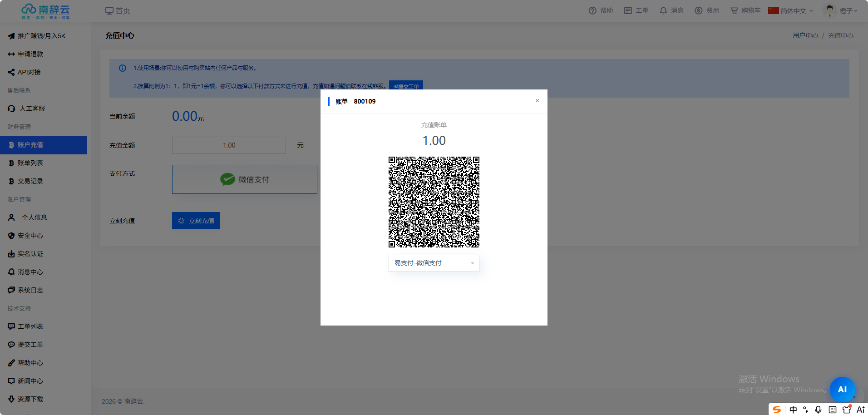The width and height of the screenshot is (868, 415).
Task: Click the 用户中心 breadcrumb link
Action: click(x=805, y=35)
